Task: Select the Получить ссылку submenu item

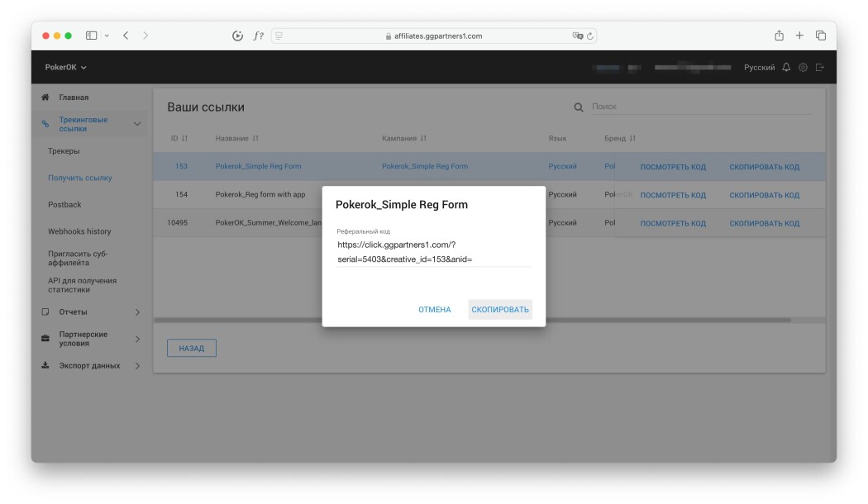Action: [x=79, y=178]
